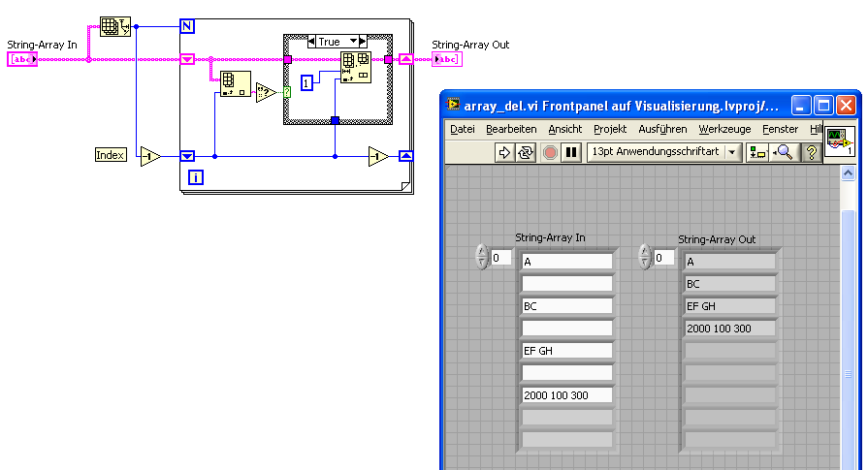Open the Werkzeuge menu
868x470 pixels.
(x=724, y=130)
